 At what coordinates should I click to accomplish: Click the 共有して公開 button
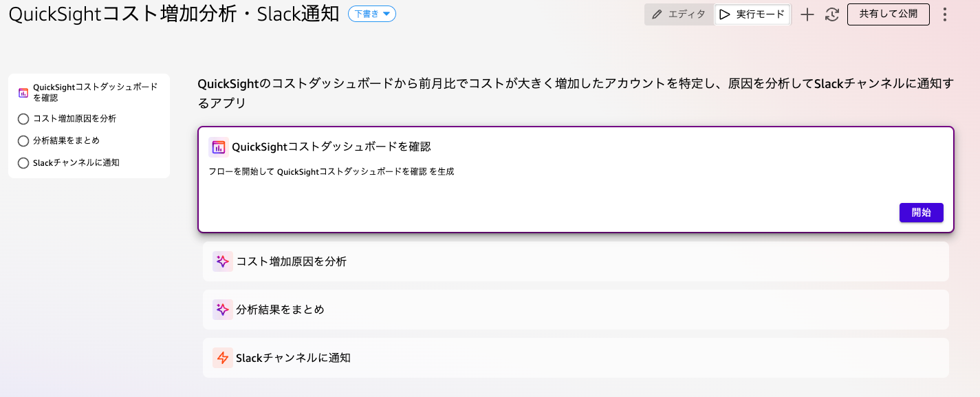[888, 14]
